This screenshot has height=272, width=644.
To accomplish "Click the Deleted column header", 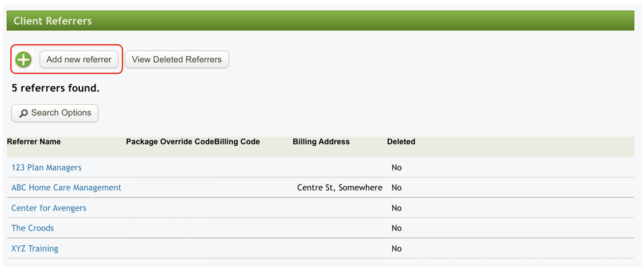I will click(x=401, y=142).
